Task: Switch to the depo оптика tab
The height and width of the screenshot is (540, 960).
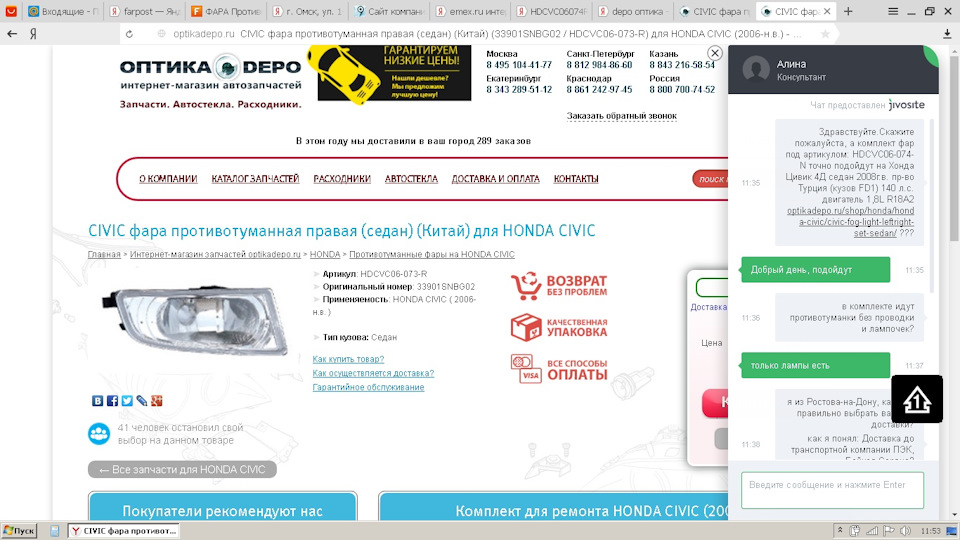Action: 633,11
